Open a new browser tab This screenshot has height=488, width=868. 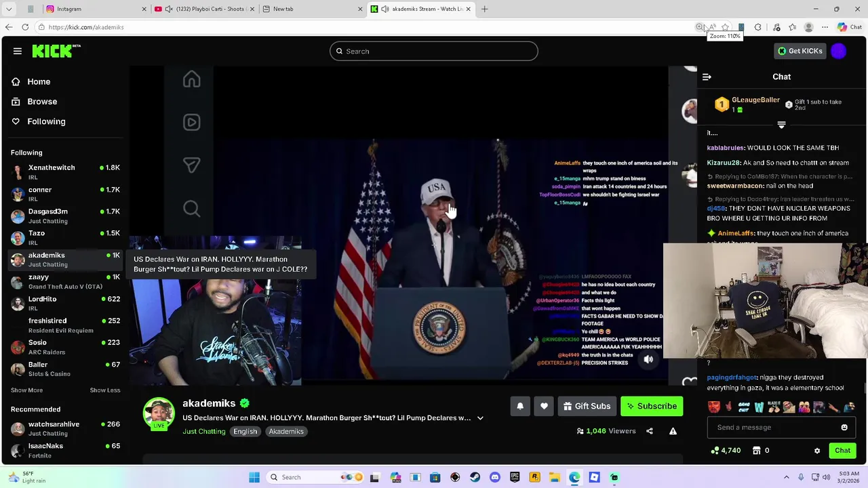click(484, 9)
